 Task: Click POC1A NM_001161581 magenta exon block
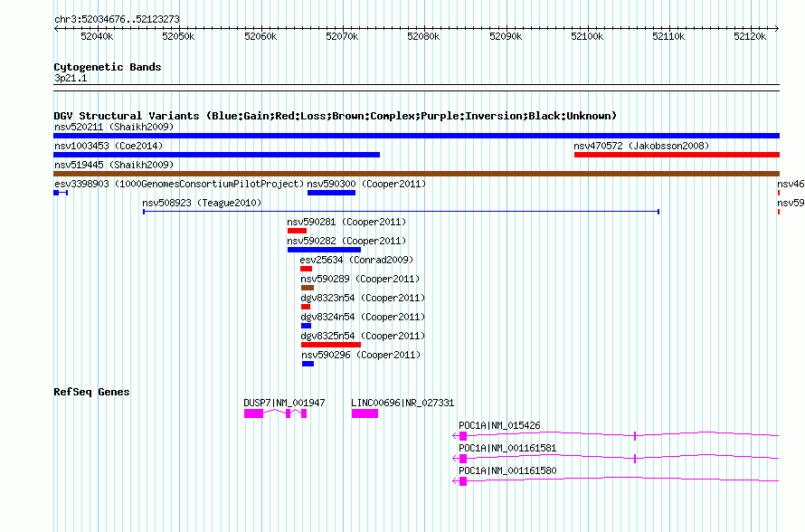[x=463, y=459]
